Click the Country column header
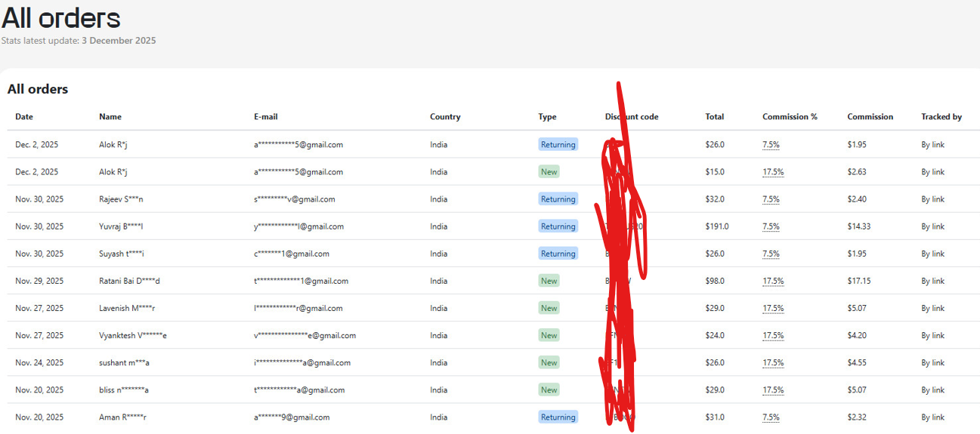Screen dimensions: 980x434 coord(445,117)
